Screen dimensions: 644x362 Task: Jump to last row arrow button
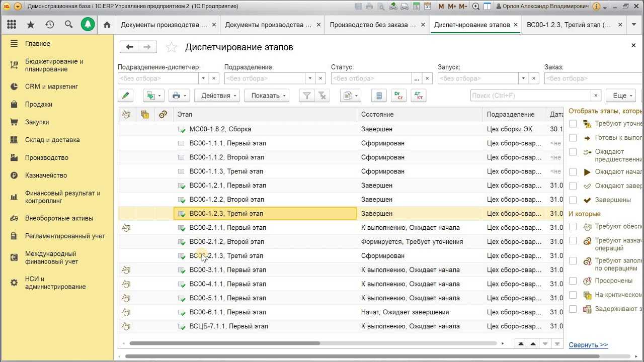(x=557, y=344)
